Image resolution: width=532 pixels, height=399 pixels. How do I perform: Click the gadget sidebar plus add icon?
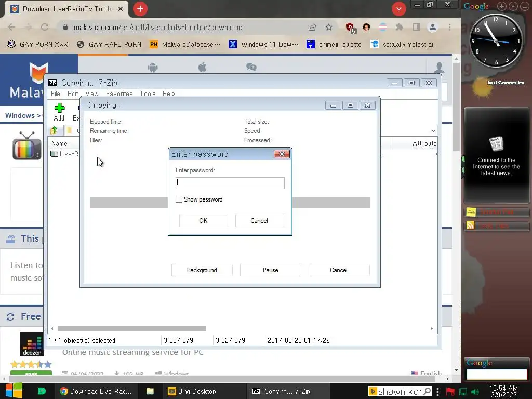(x=501, y=6)
